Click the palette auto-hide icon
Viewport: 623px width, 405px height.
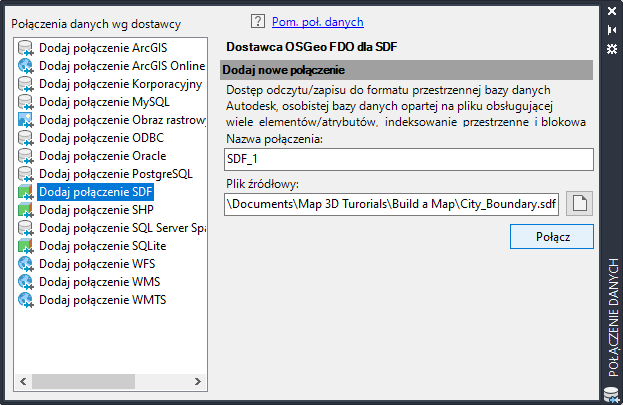point(612,30)
